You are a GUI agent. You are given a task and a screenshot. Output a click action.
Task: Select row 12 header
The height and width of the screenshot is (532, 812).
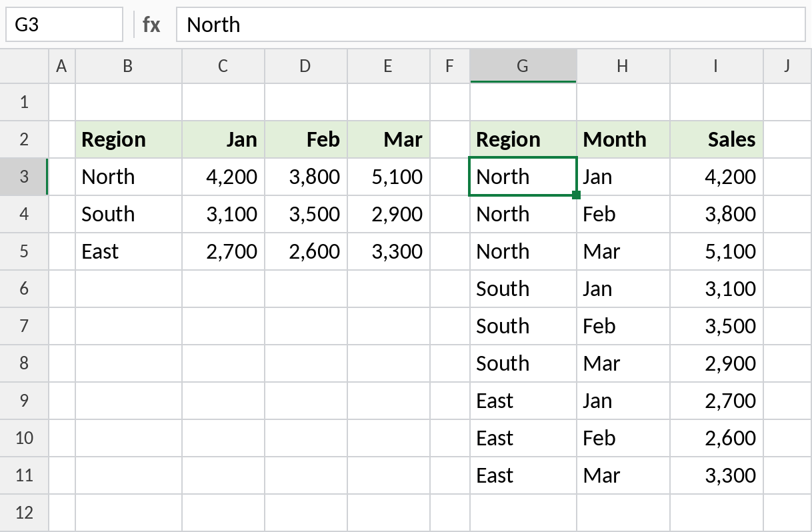pos(25,513)
